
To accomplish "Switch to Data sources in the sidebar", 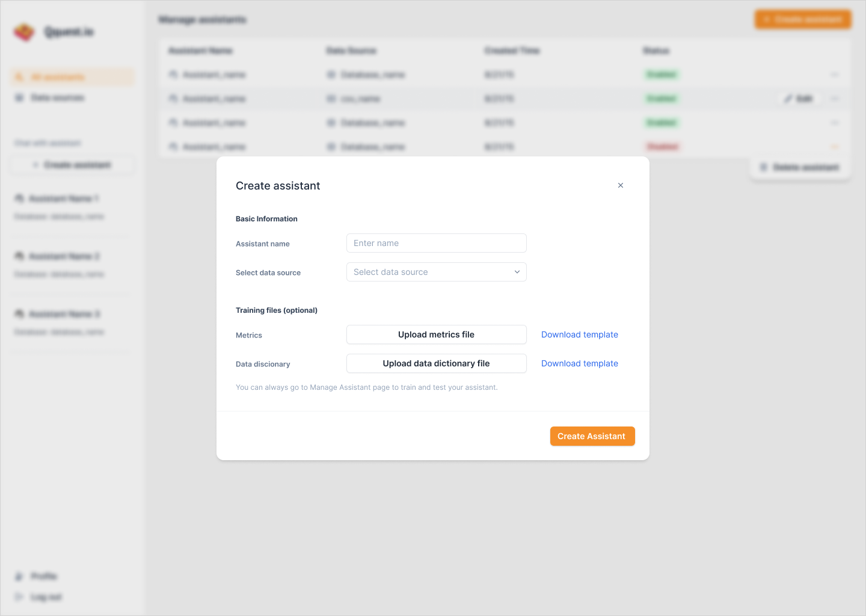I will coord(58,97).
